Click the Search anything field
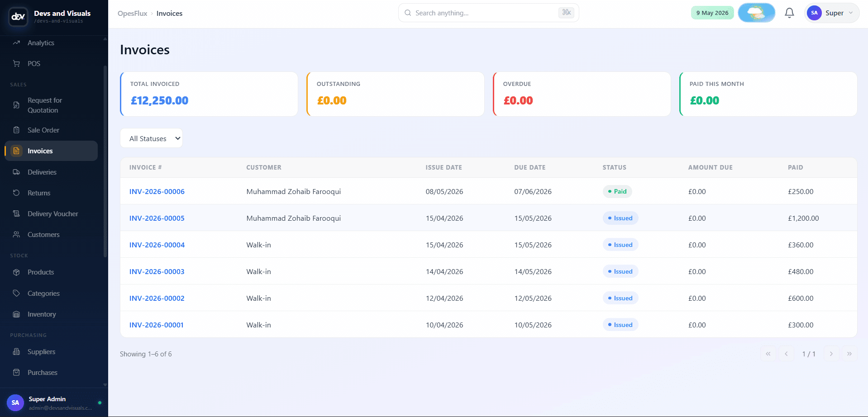Image resolution: width=868 pixels, height=417 pixels. pyautogui.click(x=488, y=13)
